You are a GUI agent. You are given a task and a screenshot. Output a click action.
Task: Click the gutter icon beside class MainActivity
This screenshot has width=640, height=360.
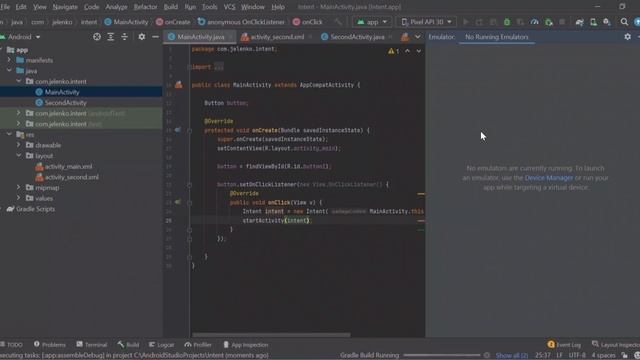point(179,85)
